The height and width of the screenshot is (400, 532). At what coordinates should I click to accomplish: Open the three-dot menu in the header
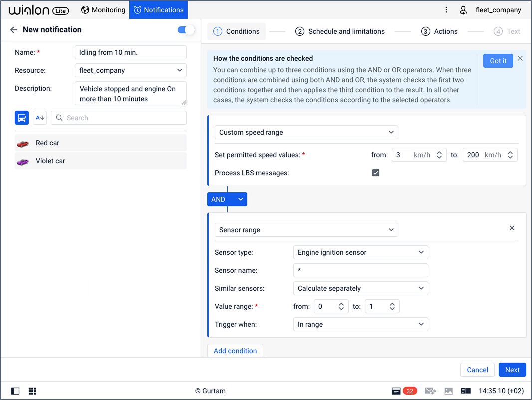pos(446,10)
